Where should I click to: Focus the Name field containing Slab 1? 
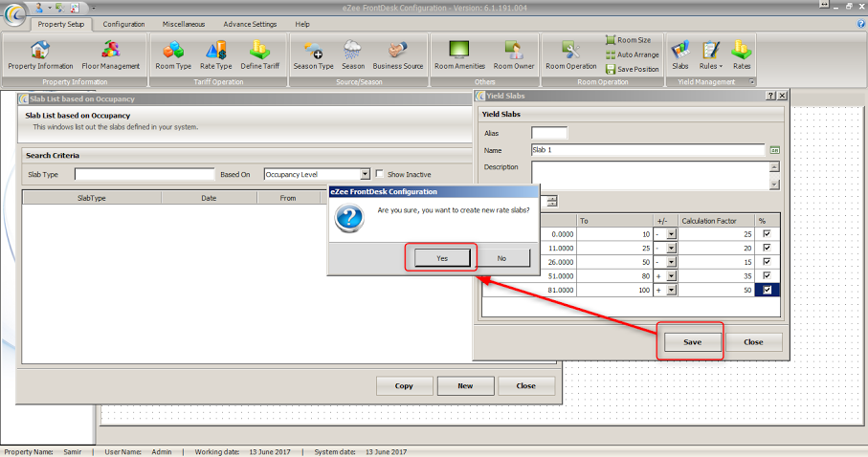click(648, 150)
